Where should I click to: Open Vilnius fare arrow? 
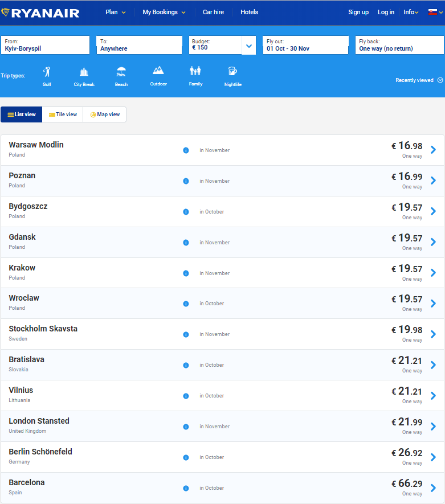pos(434,396)
